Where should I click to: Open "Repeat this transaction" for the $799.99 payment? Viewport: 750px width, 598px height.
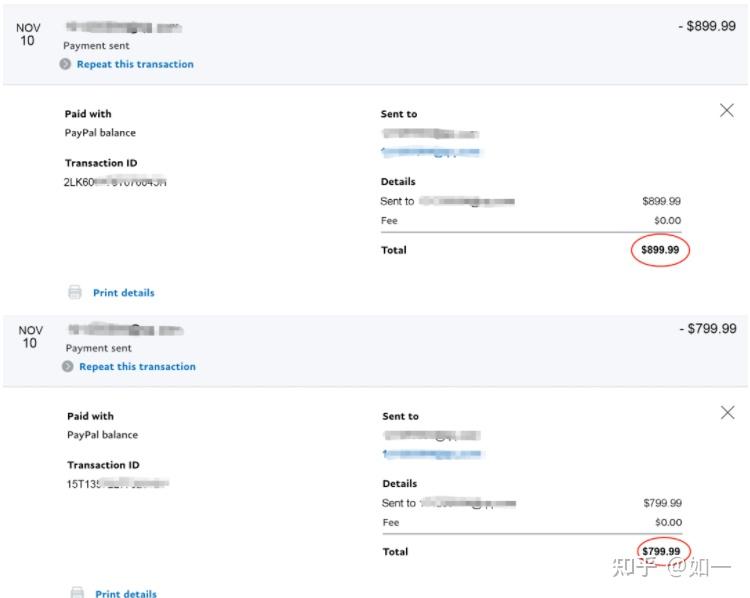pos(137,367)
